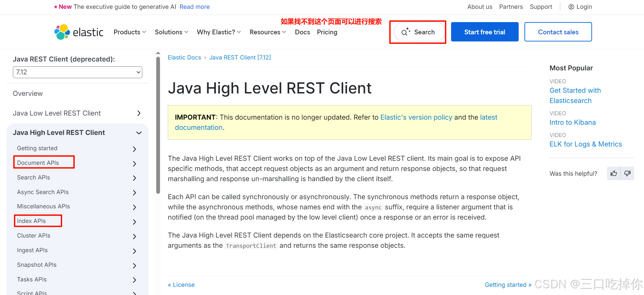Read more about generative AI guide
The height and width of the screenshot is (295, 644).
(195, 7)
